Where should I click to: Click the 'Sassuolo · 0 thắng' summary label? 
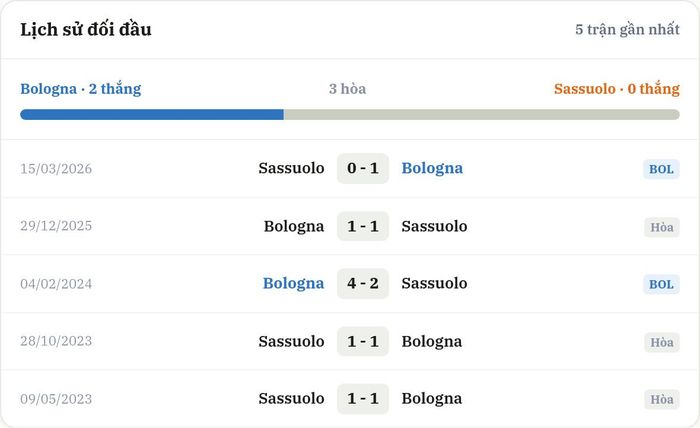[617, 89]
